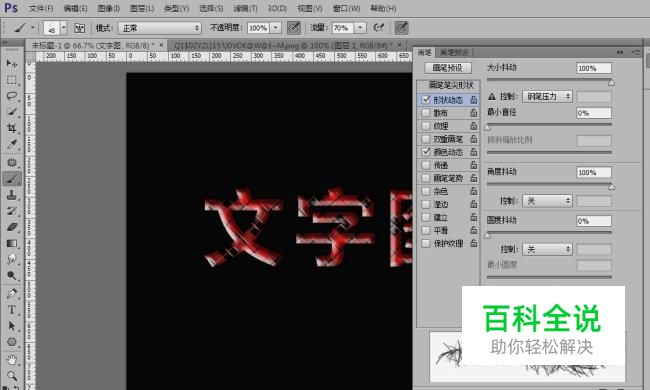Select the Brush tool in toolbox
The image size is (650, 390).
tap(12, 179)
